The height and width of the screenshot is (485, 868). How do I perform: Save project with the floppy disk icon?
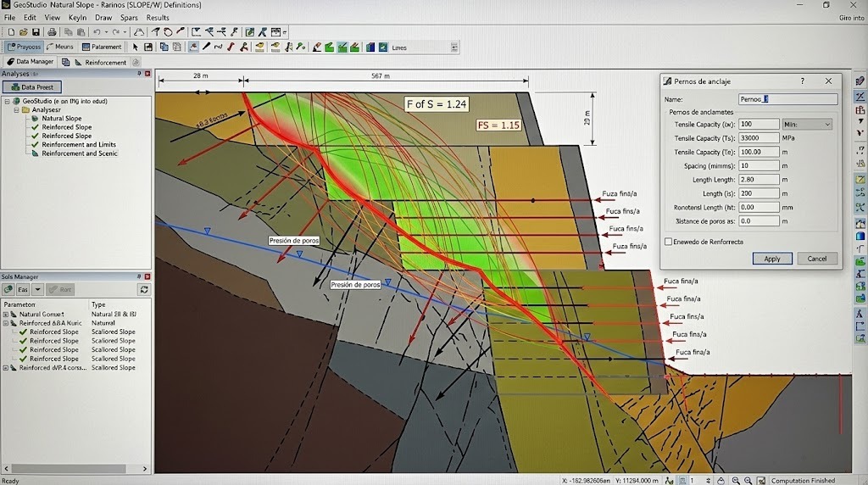pos(36,32)
